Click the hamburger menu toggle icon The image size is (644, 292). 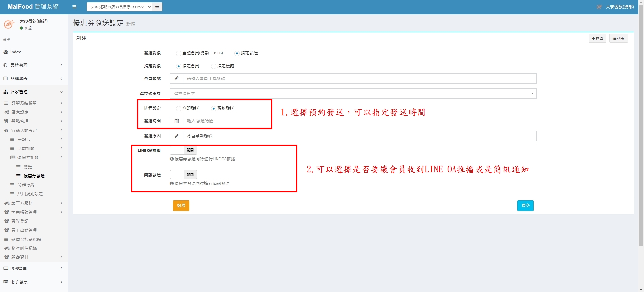tap(74, 7)
